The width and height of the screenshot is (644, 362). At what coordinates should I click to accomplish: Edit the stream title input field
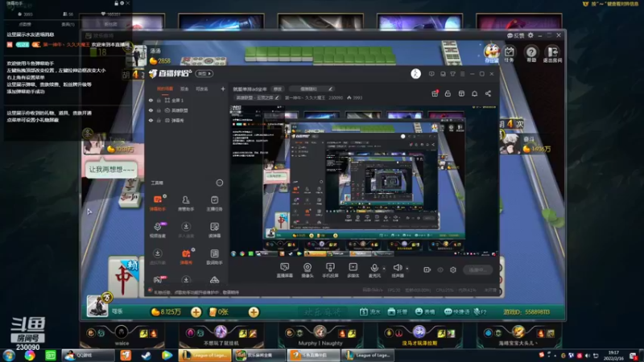click(x=250, y=88)
